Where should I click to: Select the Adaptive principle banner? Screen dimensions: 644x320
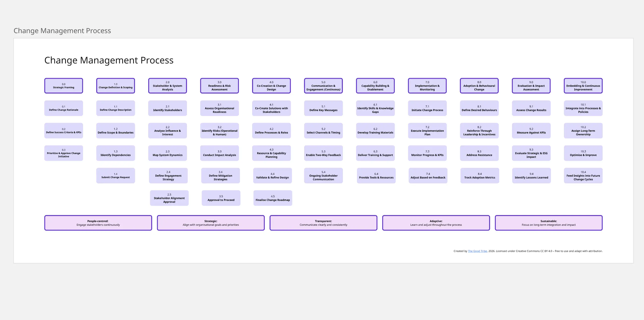click(x=436, y=223)
